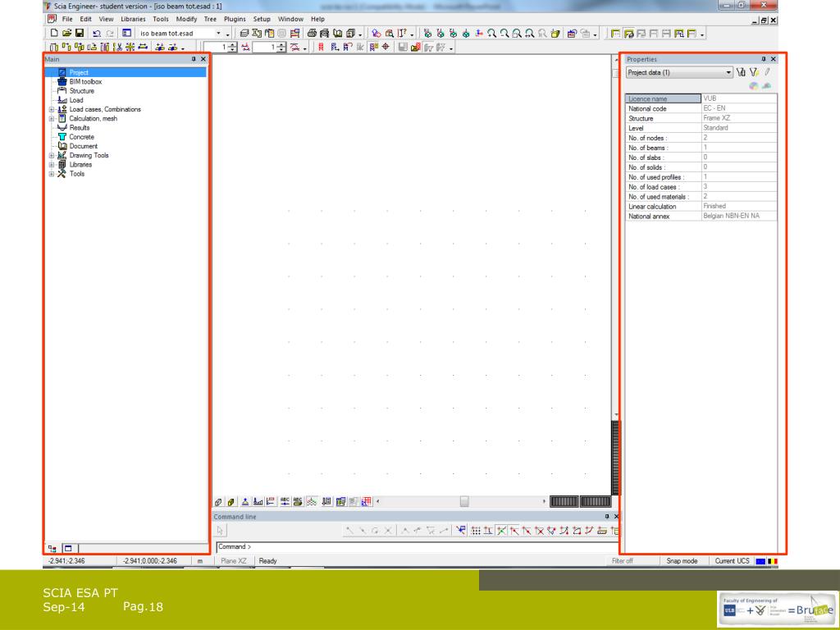This screenshot has width=840, height=630.
Task: Select the scissors cut-member tool icon
Action: 118,47
